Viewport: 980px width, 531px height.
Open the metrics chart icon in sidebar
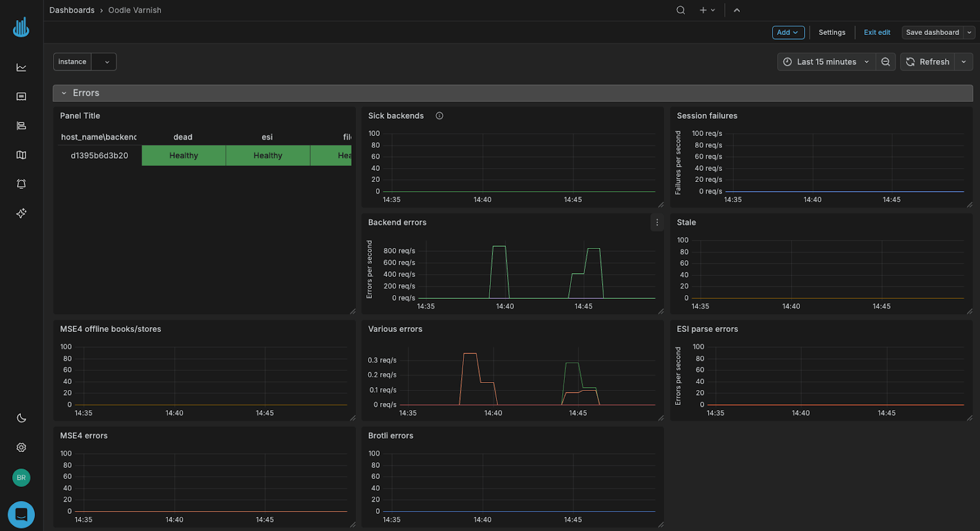coord(21,67)
